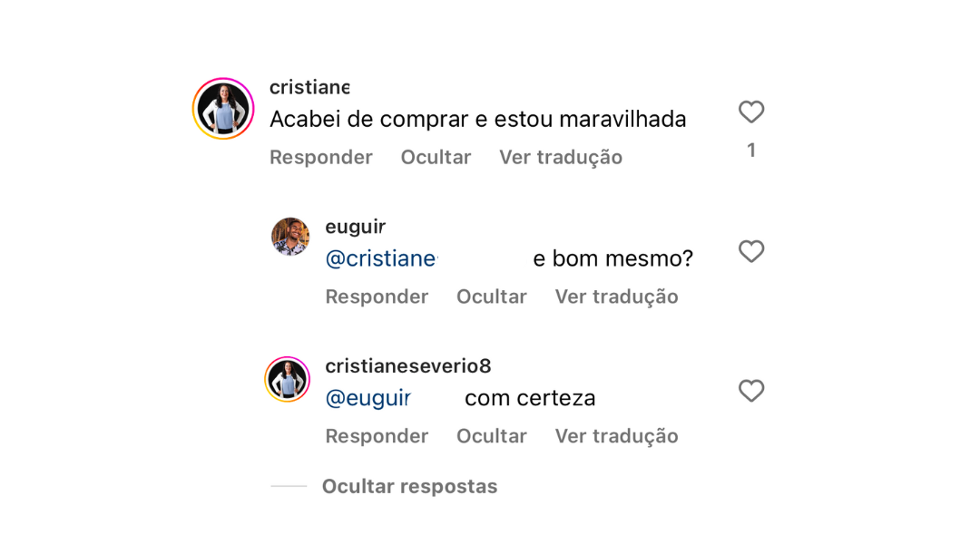Viewport: 980px width, 544px height.
Task: Like cristianeseverio8's reply with the heart icon
Action: point(750,391)
